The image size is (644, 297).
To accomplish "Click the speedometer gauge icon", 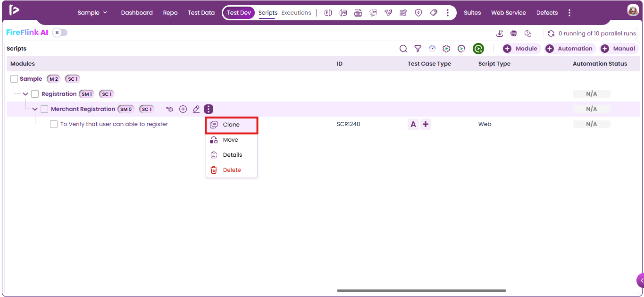I will (432, 48).
